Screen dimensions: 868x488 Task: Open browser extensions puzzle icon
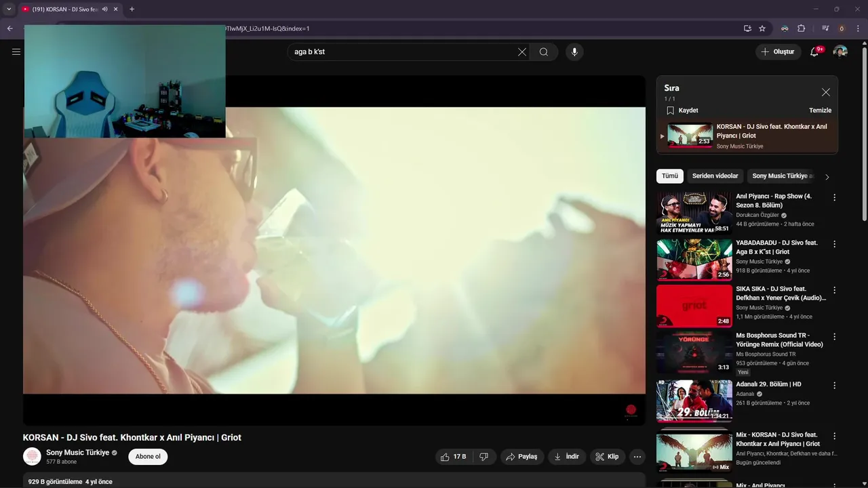pyautogui.click(x=801, y=28)
